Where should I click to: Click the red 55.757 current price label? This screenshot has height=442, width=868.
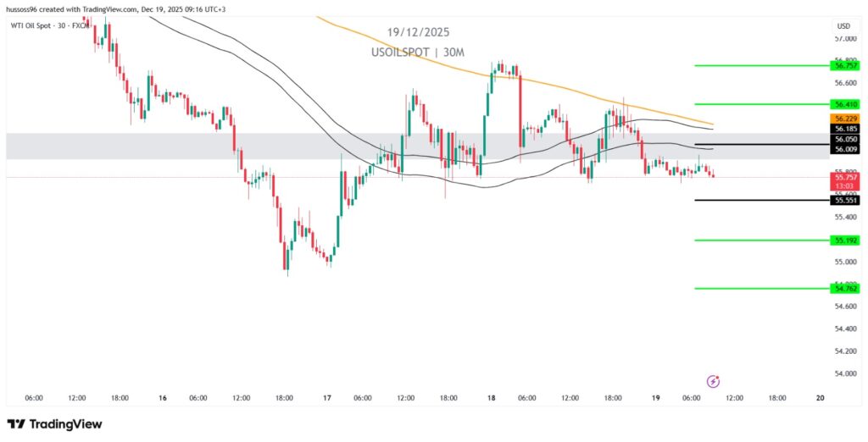click(x=846, y=177)
